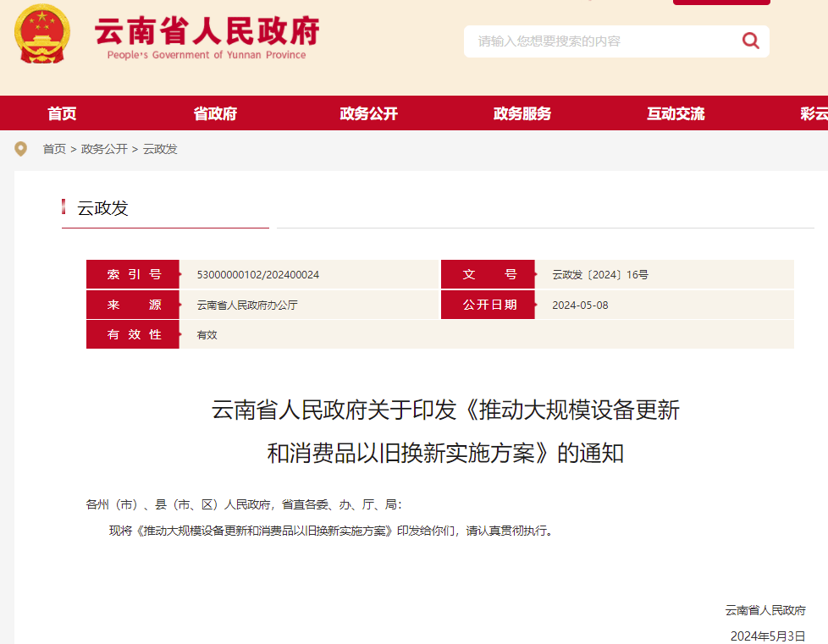Screen dimensions: 828x644
Task: Click the 首页 breadcrumb link
Action: (54, 149)
